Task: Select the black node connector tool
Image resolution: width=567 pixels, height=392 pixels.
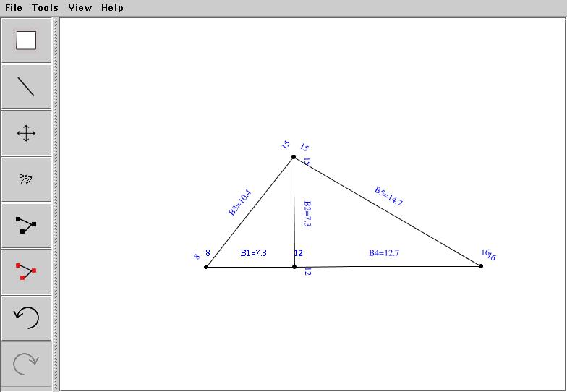Action: (x=27, y=226)
